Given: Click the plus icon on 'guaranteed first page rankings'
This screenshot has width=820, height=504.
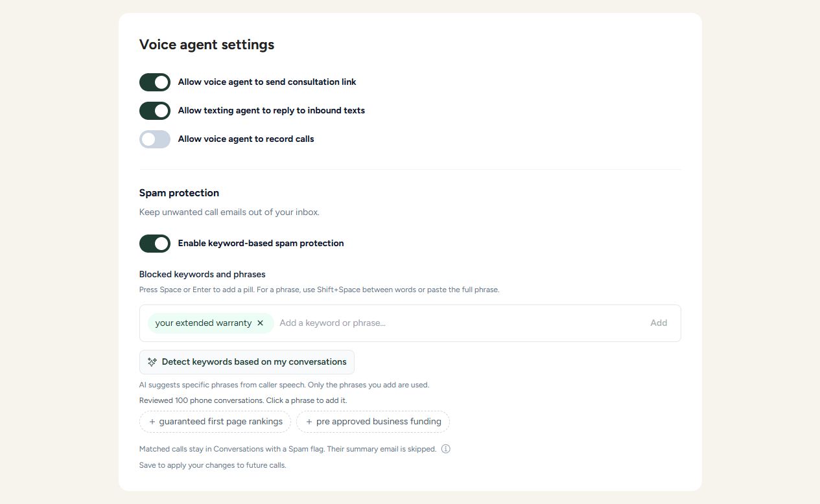Looking at the screenshot, I should [x=152, y=422].
